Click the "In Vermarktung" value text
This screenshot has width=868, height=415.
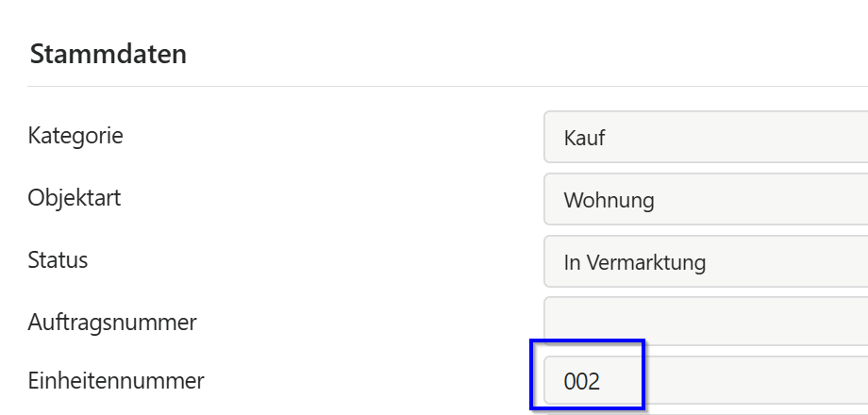point(634,262)
